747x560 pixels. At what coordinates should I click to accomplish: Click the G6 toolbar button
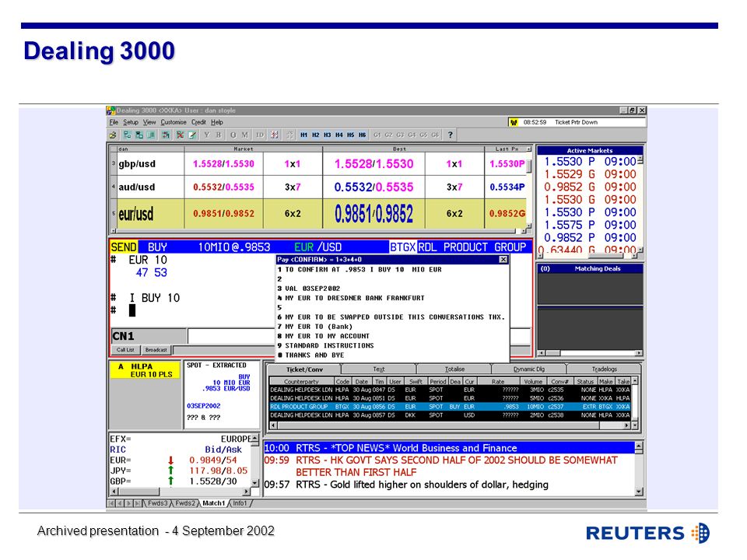(435, 135)
